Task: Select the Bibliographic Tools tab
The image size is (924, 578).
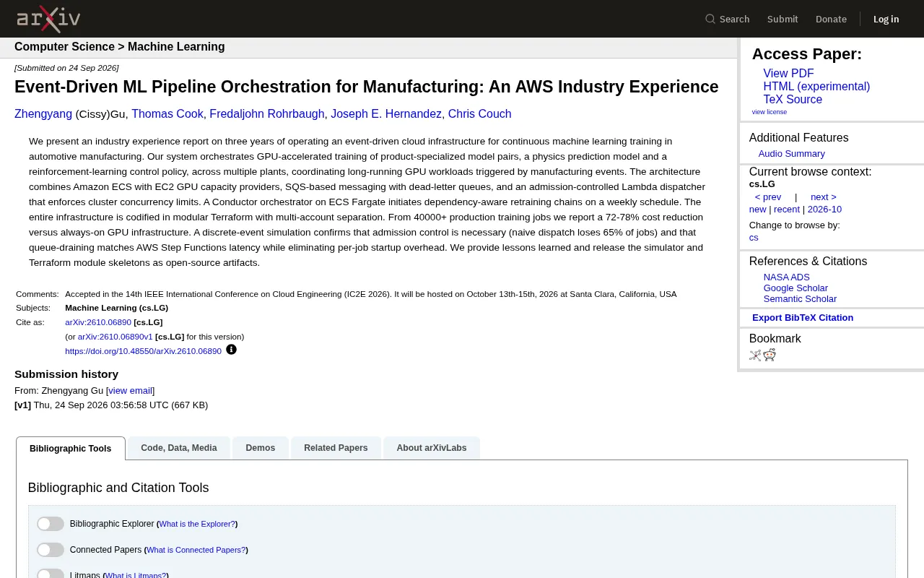Action: coord(71,449)
